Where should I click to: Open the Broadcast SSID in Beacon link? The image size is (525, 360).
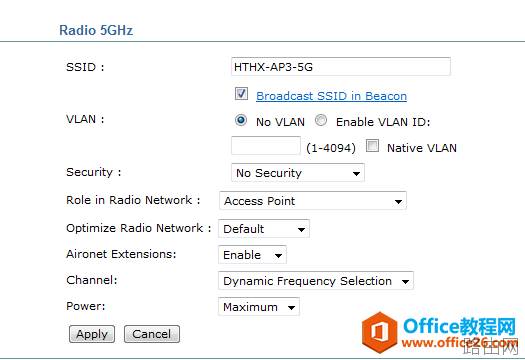tap(331, 96)
